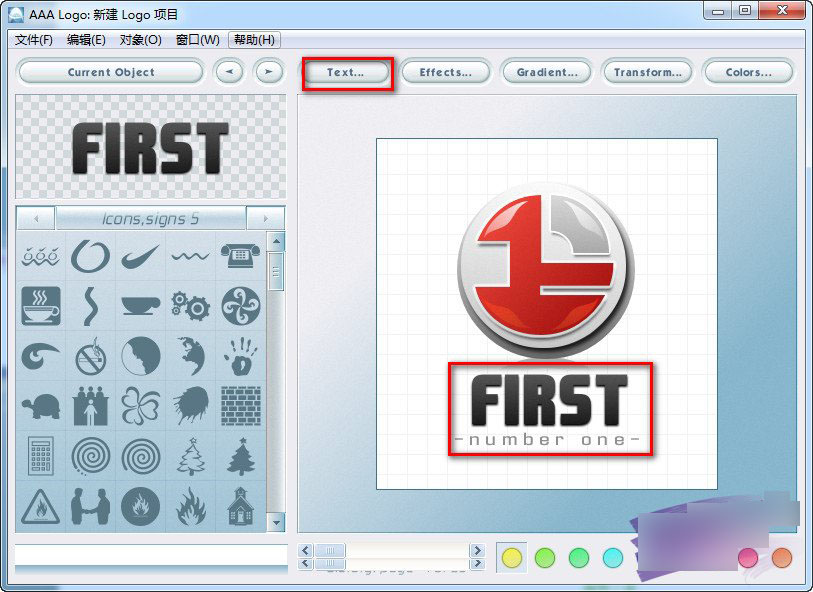Select the flame inside circle icon
Screen dimensions: 813x592
[x=140, y=506]
